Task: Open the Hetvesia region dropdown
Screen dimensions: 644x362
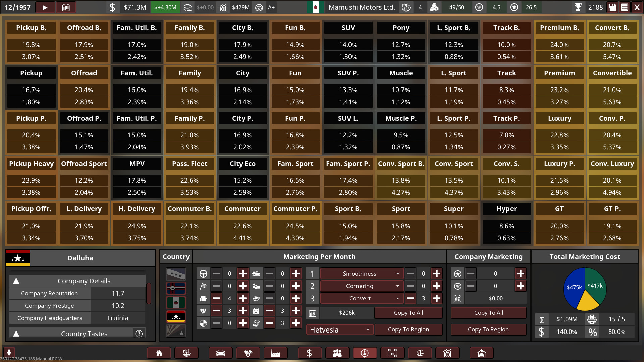Action: click(x=339, y=330)
